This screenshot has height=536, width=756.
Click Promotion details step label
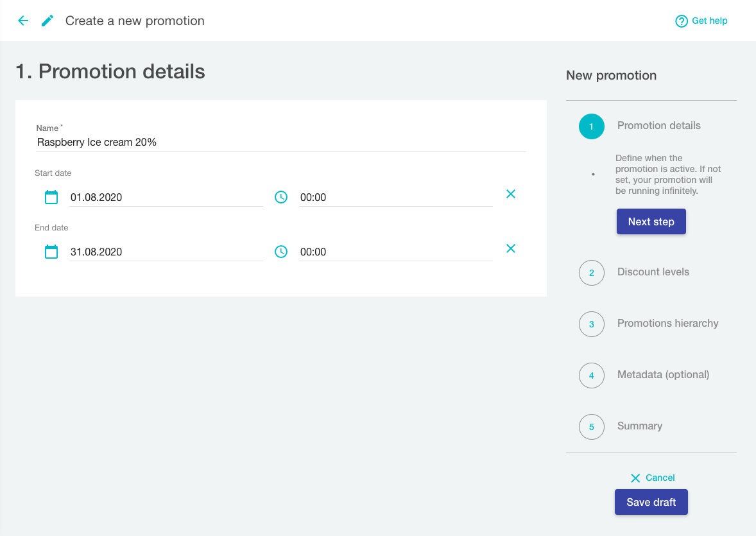pos(658,125)
